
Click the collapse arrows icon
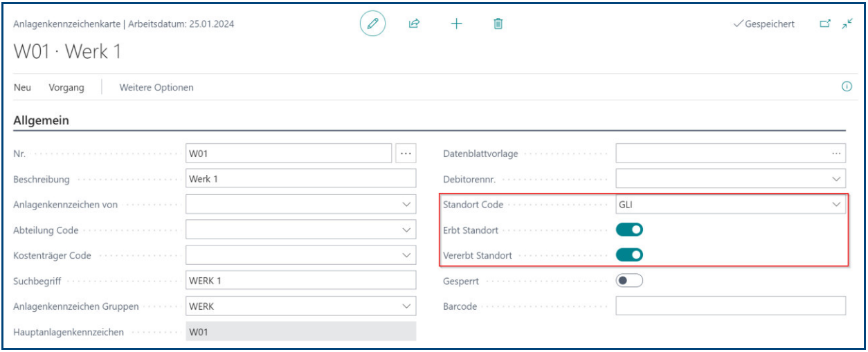click(847, 24)
